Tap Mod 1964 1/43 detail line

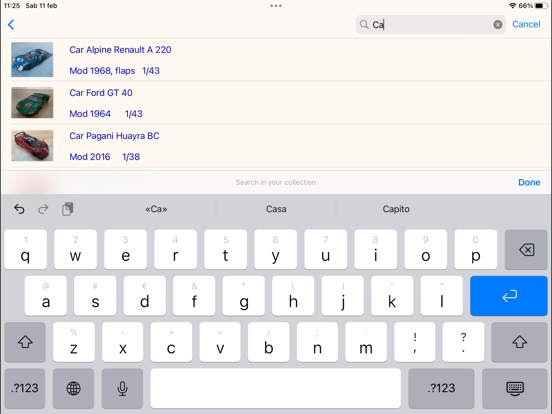tap(106, 114)
